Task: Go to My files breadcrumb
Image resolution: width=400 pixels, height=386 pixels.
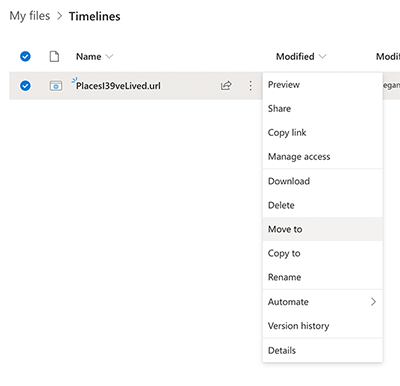Action: (x=30, y=16)
